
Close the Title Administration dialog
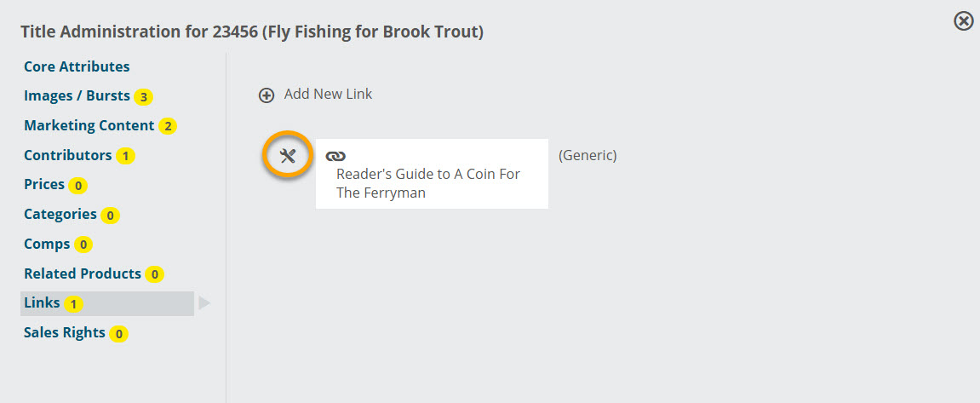coord(963,21)
